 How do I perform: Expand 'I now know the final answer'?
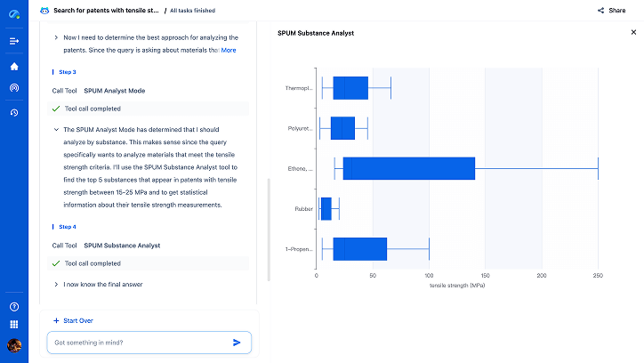pyautogui.click(x=57, y=285)
